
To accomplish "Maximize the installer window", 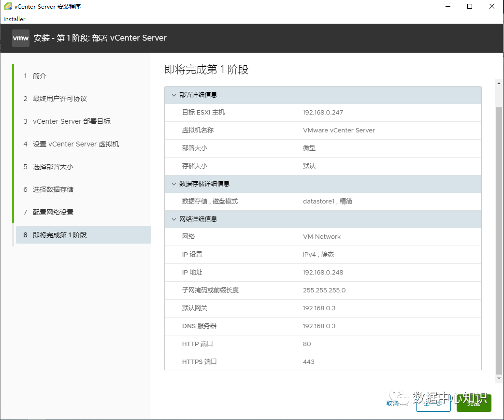I will pyautogui.click(x=470, y=6).
